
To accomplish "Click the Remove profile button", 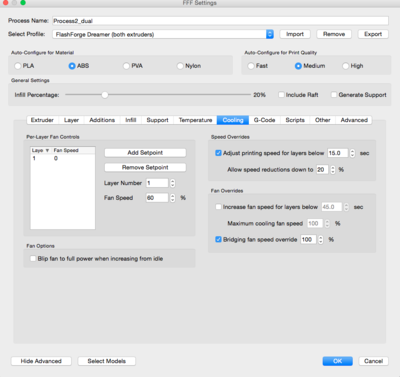I will (x=334, y=34).
